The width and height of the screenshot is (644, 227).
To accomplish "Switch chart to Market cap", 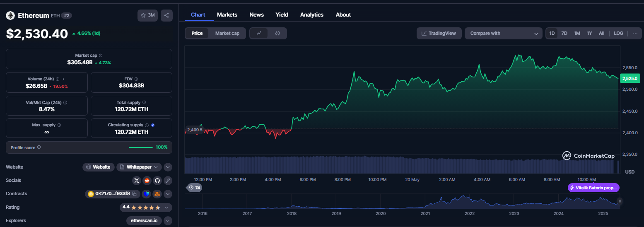I will click(x=227, y=33).
